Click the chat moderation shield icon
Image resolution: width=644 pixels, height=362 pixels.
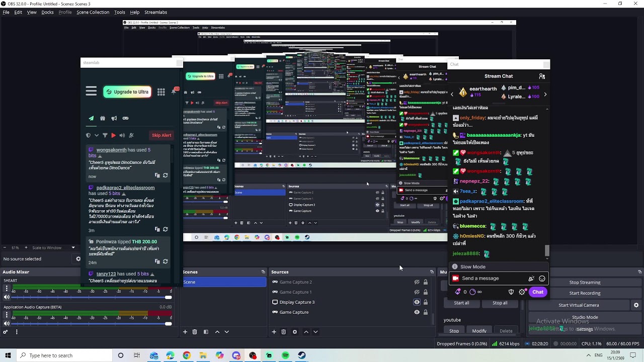[511, 292]
